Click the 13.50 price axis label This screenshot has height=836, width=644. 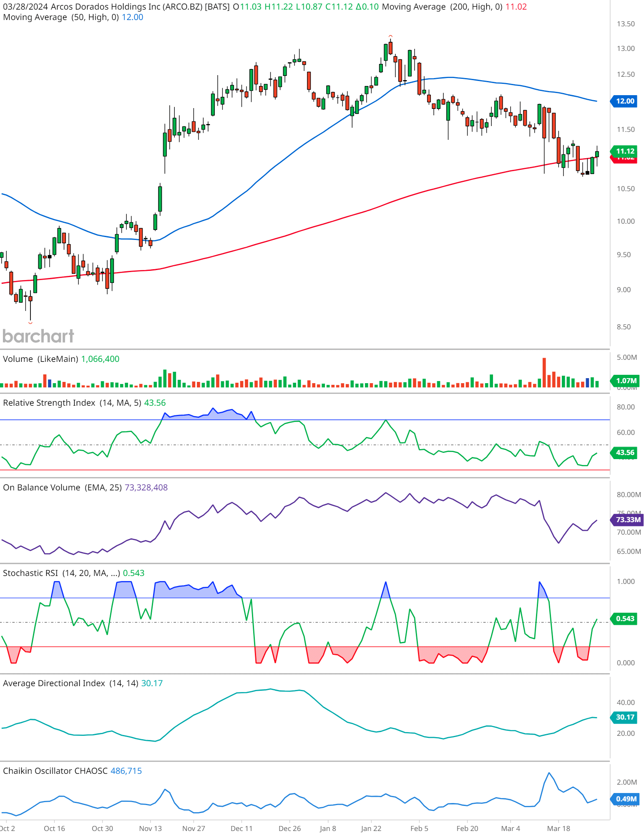[x=626, y=24]
